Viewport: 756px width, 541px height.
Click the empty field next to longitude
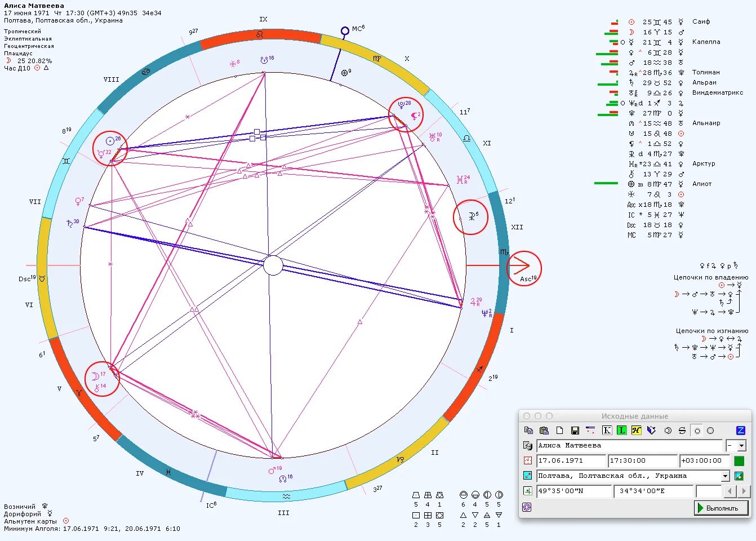[709, 491]
